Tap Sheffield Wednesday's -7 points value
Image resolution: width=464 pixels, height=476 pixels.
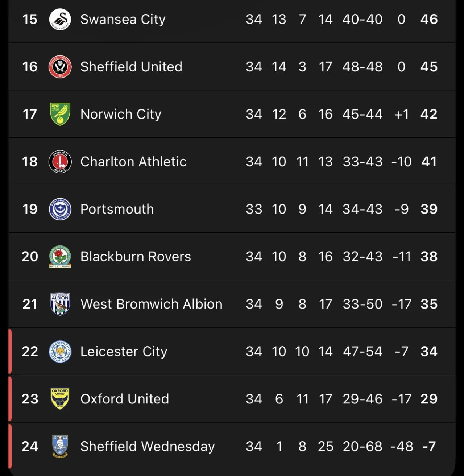429,447
